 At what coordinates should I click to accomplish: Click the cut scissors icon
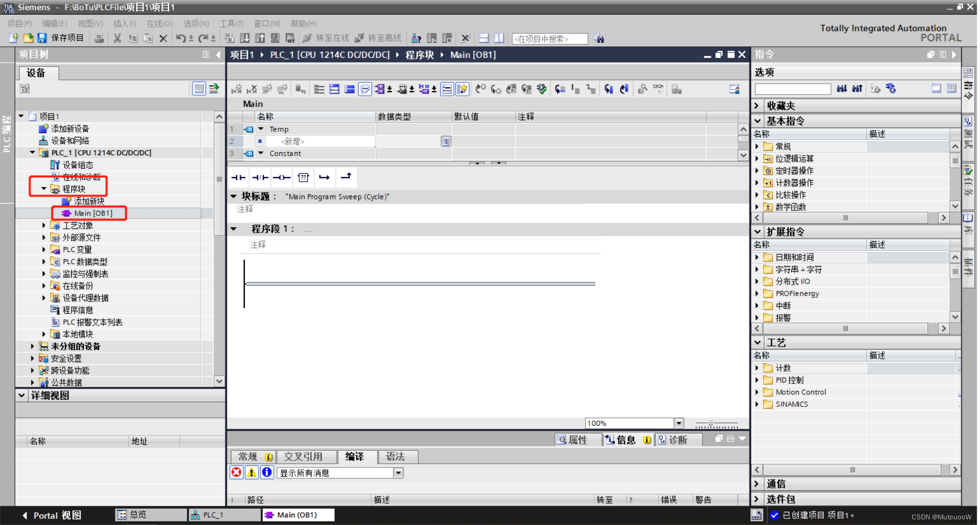click(x=118, y=38)
